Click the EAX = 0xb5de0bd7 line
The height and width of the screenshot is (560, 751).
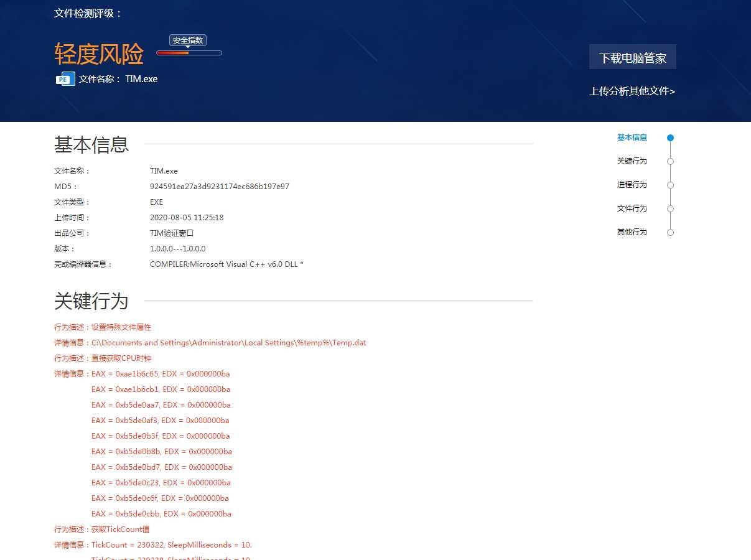click(x=162, y=467)
